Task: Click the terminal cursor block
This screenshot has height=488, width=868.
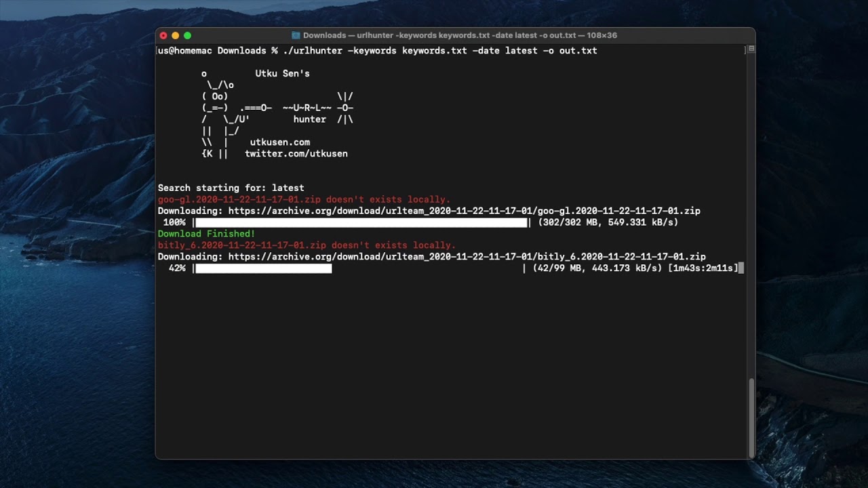Action: 741,268
